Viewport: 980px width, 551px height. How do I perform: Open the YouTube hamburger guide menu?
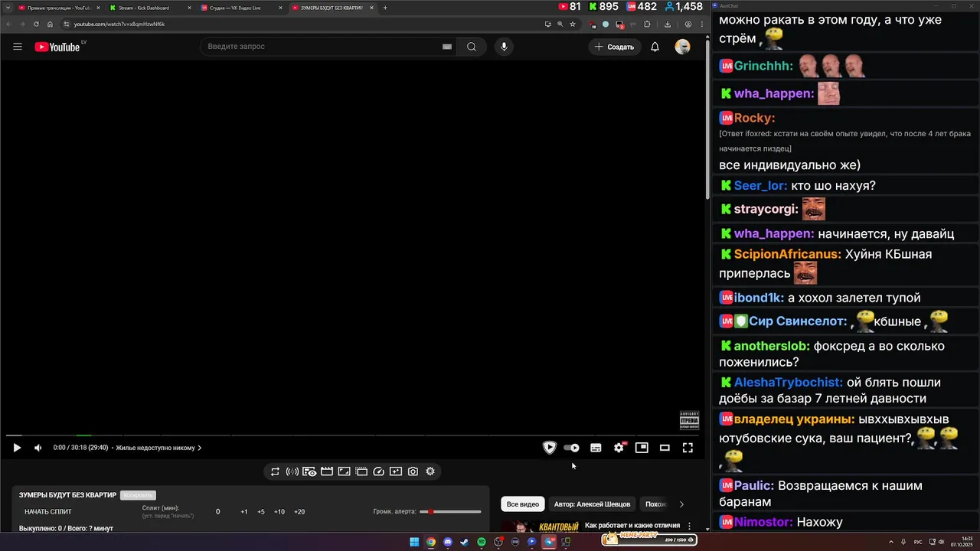click(x=18, y=47)
